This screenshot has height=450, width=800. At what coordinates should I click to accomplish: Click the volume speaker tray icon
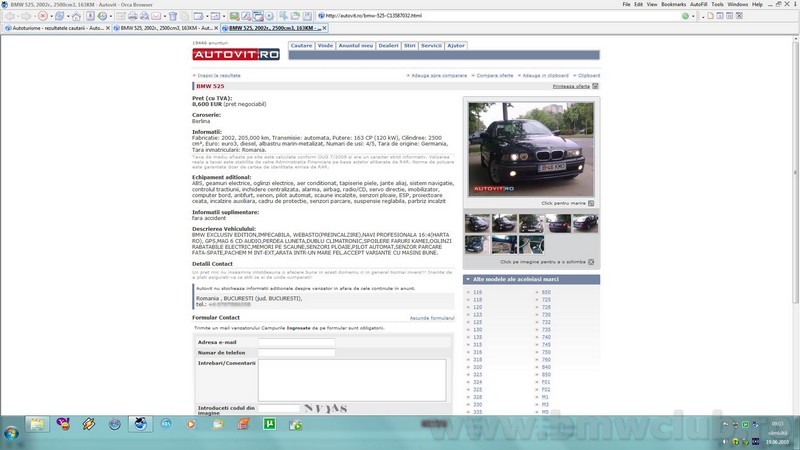click(725, 441)
